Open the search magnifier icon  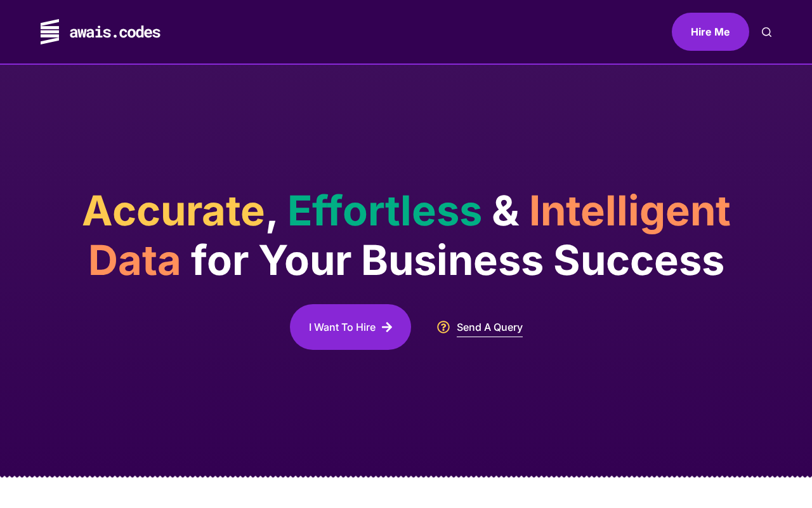(x=766, y=32)
